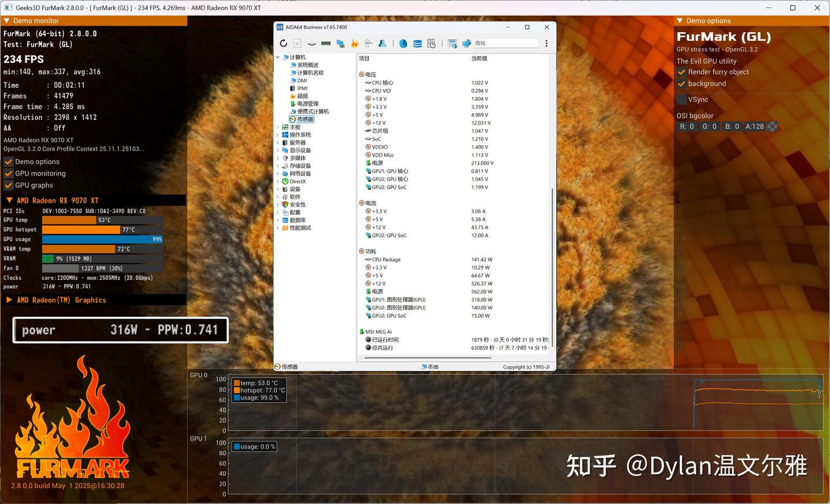Expand the 主板 tree node arrow

278,127
